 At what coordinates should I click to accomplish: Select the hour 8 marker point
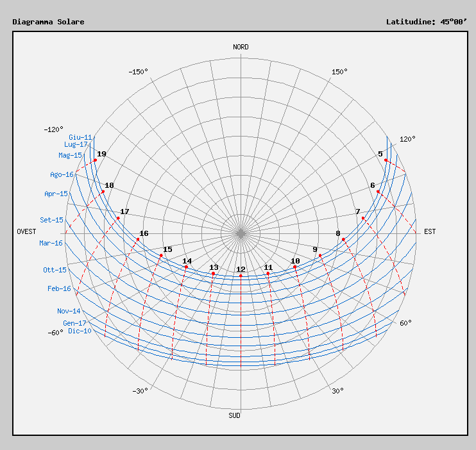tap(343, 240)
